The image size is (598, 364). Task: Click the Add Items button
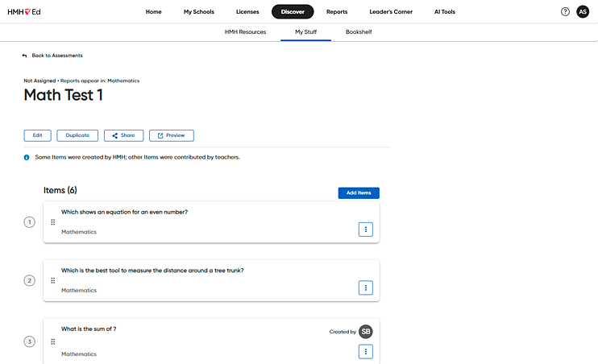359,192
